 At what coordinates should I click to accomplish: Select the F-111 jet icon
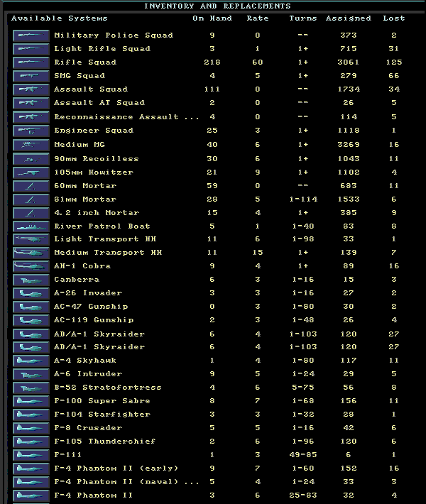[x=31, y=455]
